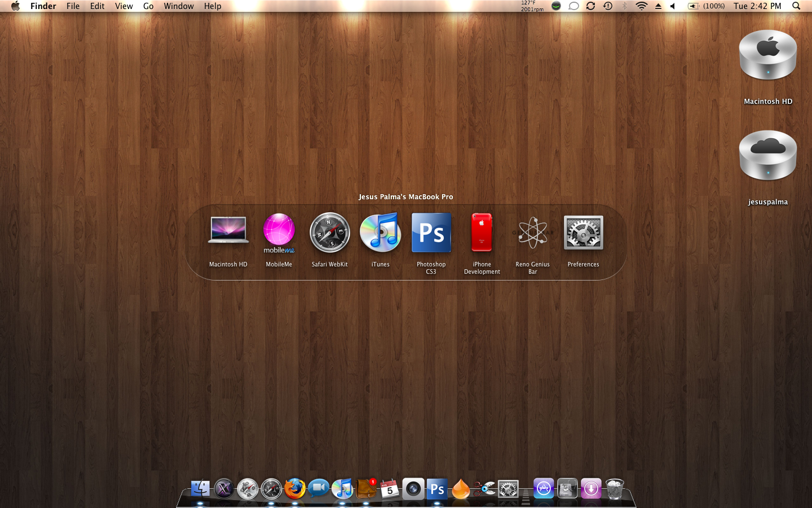
Task: Open the Wi-Fi status menu
Action: [x=641, y=6]
